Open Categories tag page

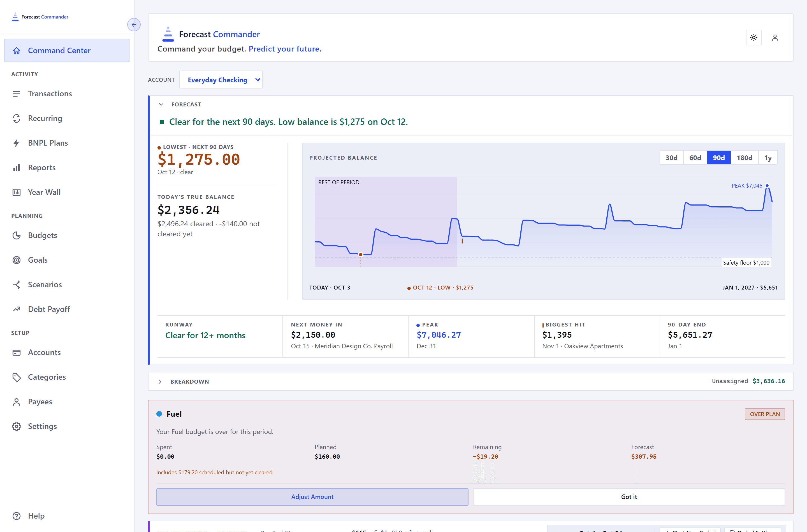click(x=67, y=377)
